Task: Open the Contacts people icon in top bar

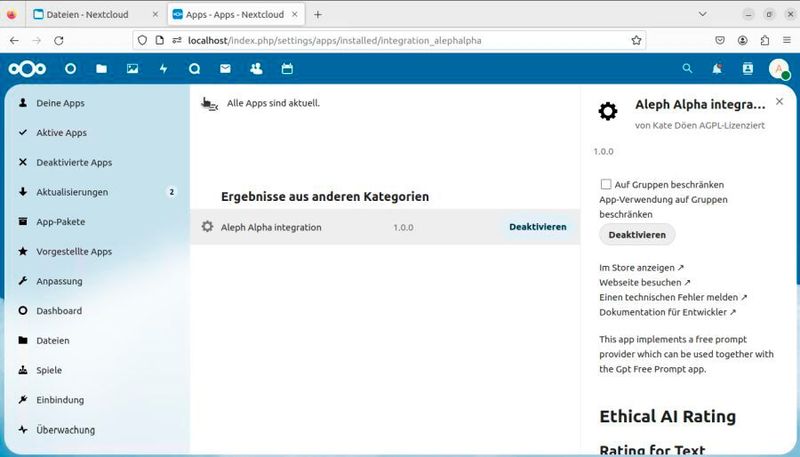Action: click(x=256, y=69)
